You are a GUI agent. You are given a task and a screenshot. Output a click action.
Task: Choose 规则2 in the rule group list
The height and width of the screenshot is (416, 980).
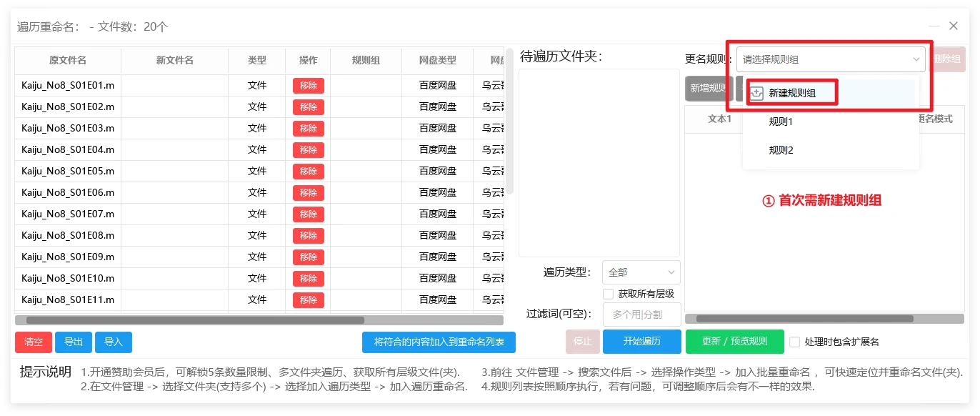[781, 151]
